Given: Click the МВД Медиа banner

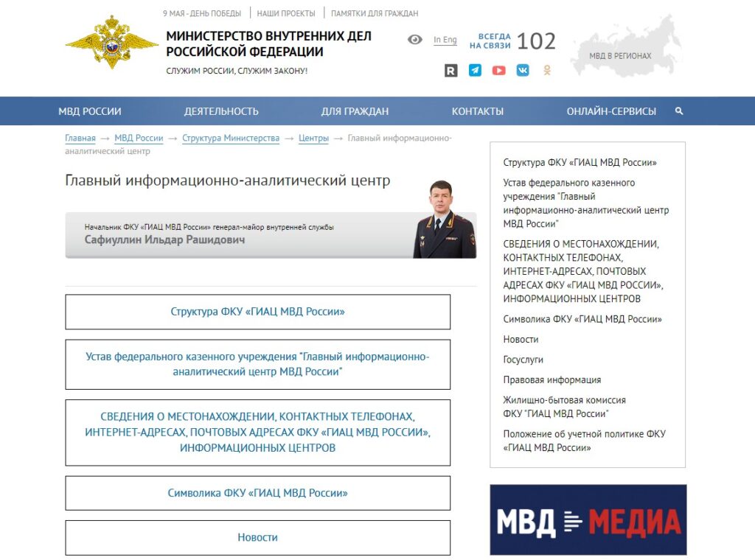Looking at the screenshot, I should [x=588, y=520].
